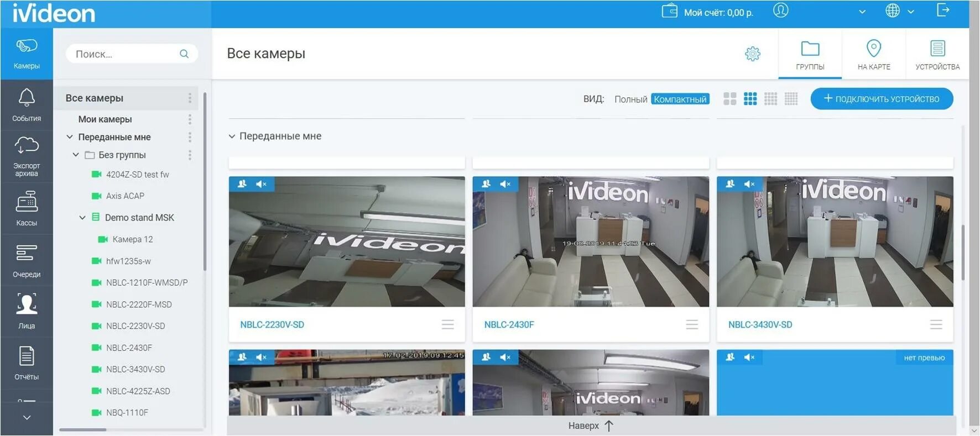
Task: Open Экспорт архива cloud section
Action: (x=27, y=156)
